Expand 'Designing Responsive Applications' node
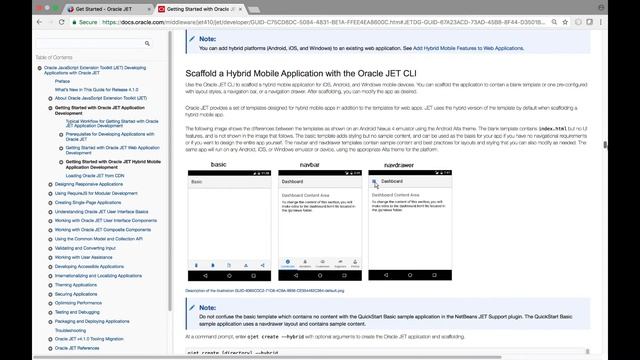The image size is (640, 360). tap(50, 184)
